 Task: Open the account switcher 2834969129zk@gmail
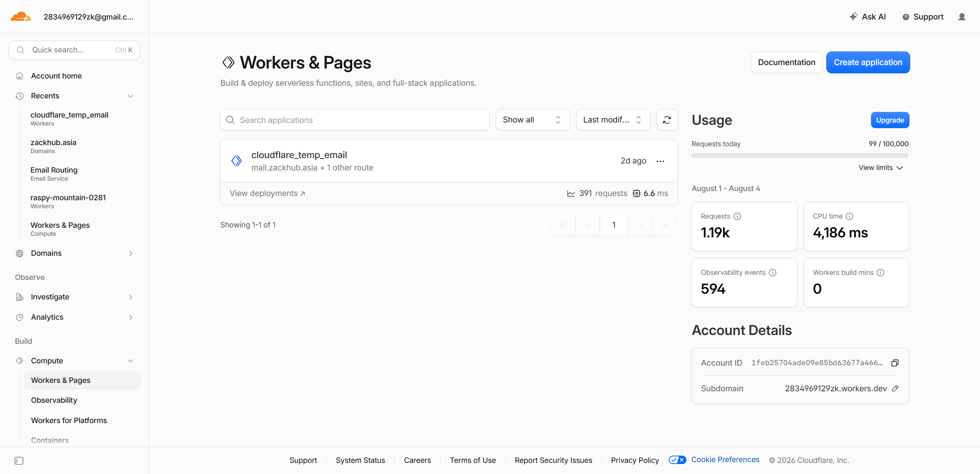point(88,17)
